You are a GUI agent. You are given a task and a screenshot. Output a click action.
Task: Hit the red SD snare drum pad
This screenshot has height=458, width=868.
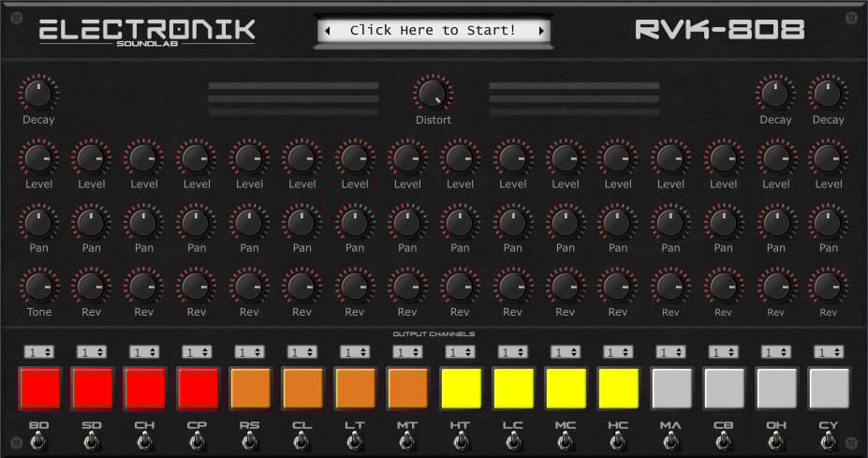coord(92,389)
